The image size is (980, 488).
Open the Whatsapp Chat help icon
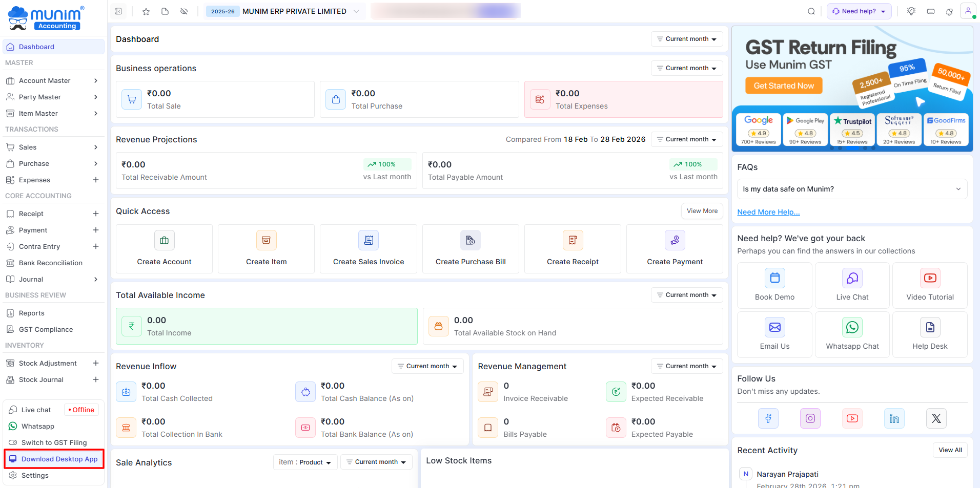(x=852, y=327)
